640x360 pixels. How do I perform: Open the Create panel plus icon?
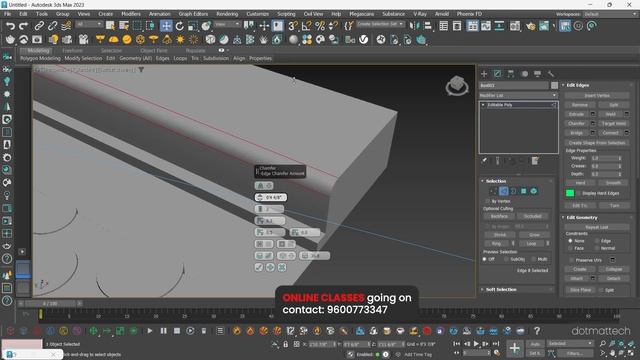(x=484, y=74)
